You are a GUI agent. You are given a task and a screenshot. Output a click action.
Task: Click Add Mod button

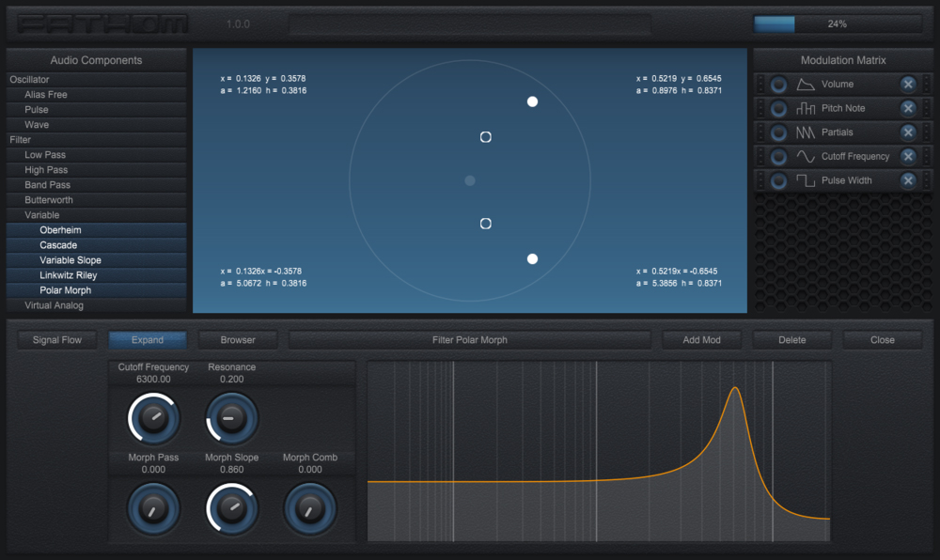(702, 339)
